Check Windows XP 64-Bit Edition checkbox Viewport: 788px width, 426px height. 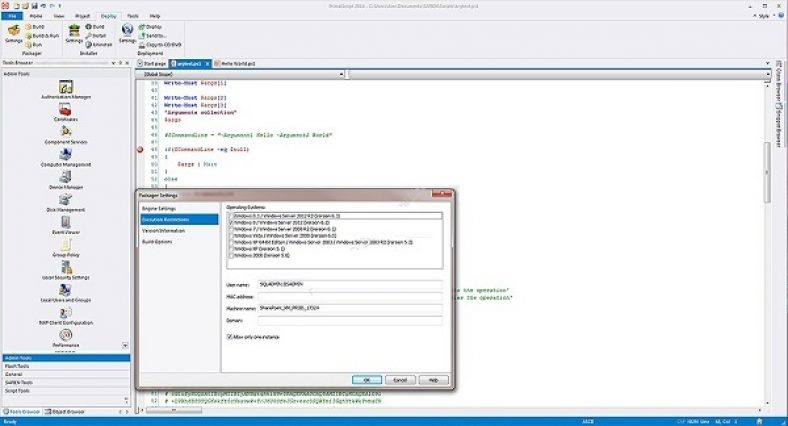tap(231, 242)
